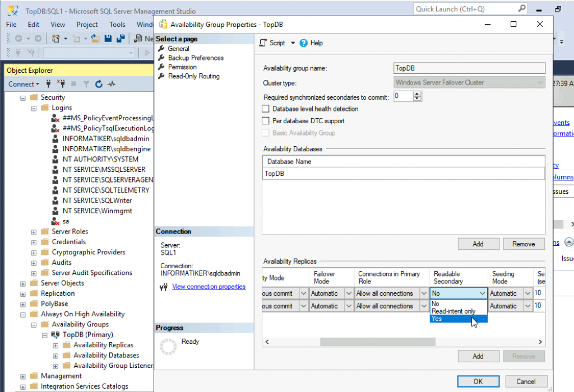Viewport: 574px width, 392px height.
Task: Click the Navigate Forward arrow icon
Action: tap(38, 39)
